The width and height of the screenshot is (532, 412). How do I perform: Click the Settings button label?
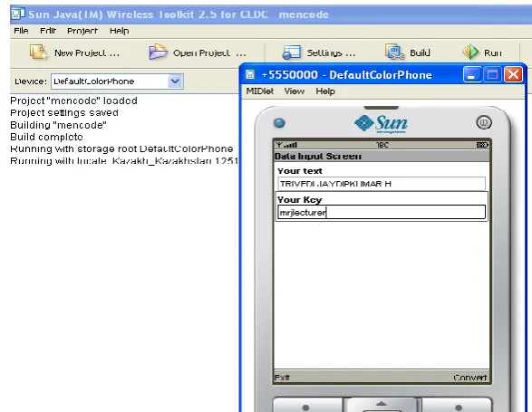(331, 53)
